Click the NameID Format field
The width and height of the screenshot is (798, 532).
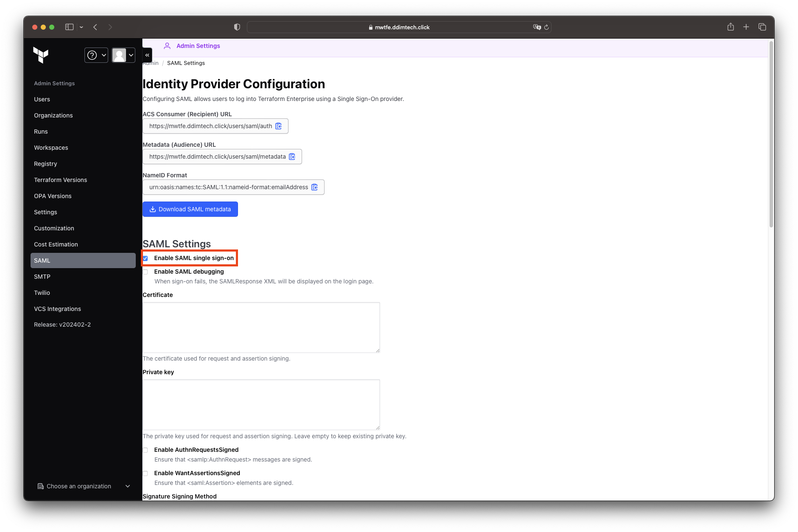pyautogui.click(x=233, y=187)
